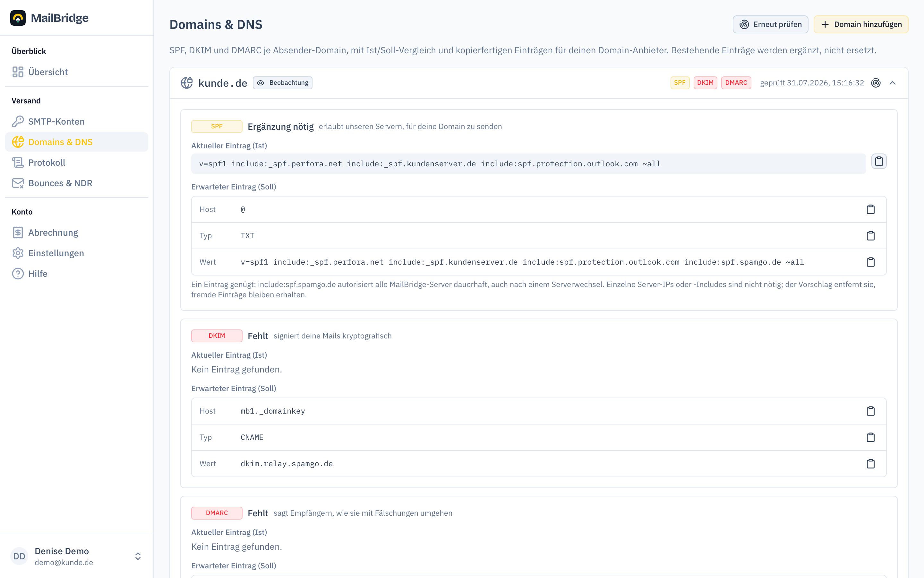This screenshot has height=578, width=924.
Task: Click the Protokoll log icon
Action: point(18,162)
